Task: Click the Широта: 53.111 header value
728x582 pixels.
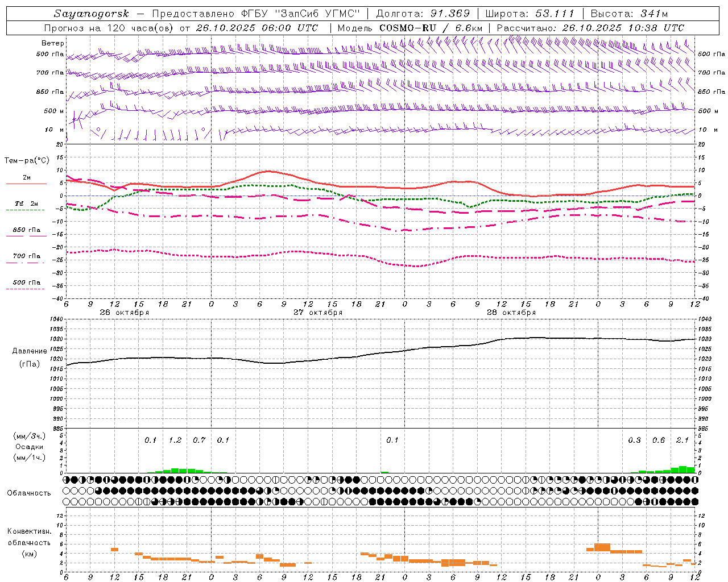Action: click(x=531, y=14)
